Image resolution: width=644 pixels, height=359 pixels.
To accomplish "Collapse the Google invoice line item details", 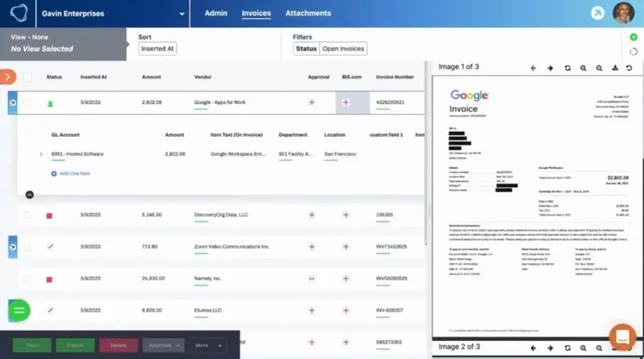I will tap(30, 194).
